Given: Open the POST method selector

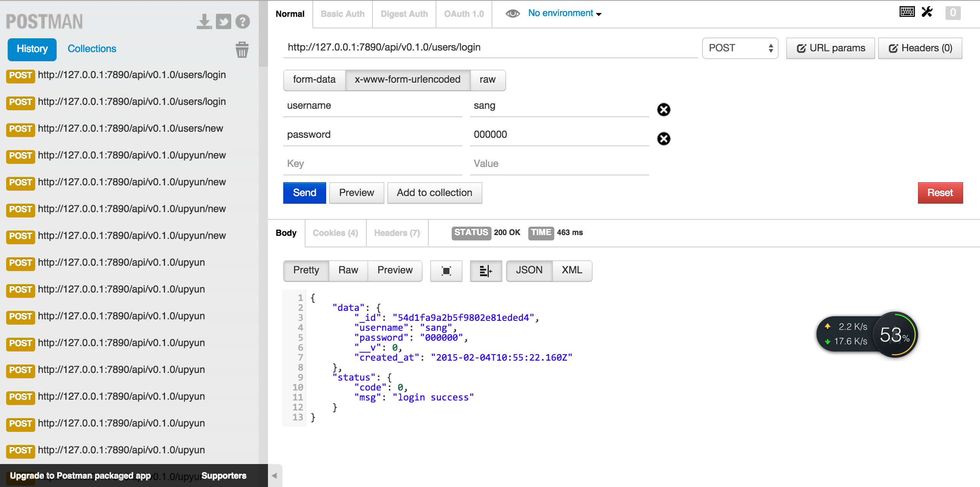Looking at the screenshot, I should click(x=740, y=48).
